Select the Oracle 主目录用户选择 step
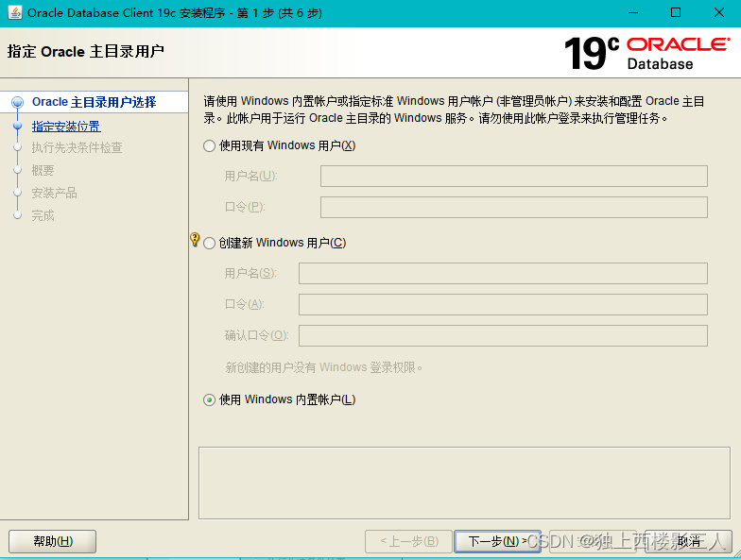The image size is (741, 560). (x=95, y=102)
